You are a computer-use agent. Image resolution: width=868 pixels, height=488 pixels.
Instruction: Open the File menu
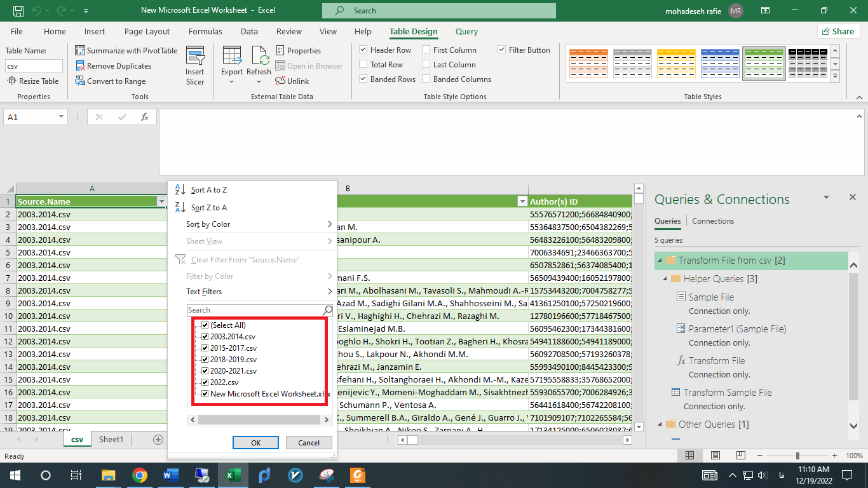point(17,31)
